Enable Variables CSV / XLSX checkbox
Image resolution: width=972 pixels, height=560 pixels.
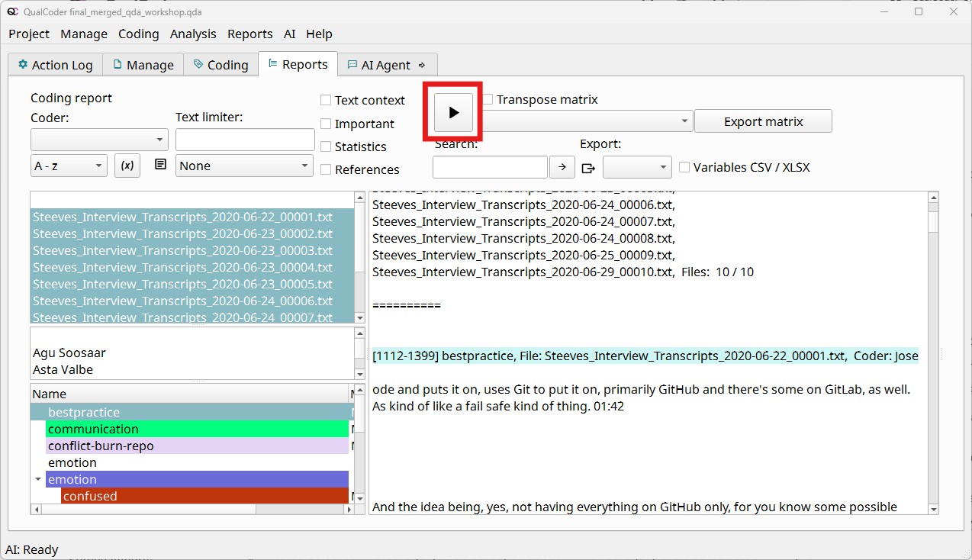pos(684,167)
